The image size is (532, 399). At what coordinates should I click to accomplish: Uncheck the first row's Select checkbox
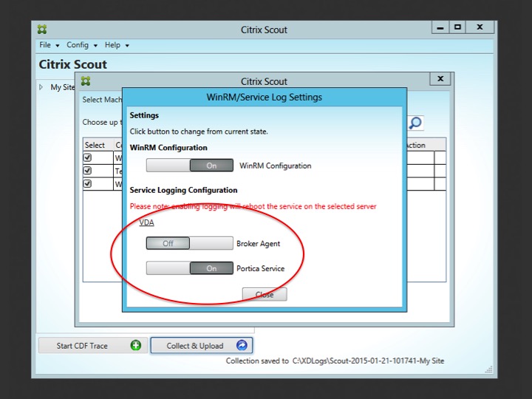pos(87,157)
